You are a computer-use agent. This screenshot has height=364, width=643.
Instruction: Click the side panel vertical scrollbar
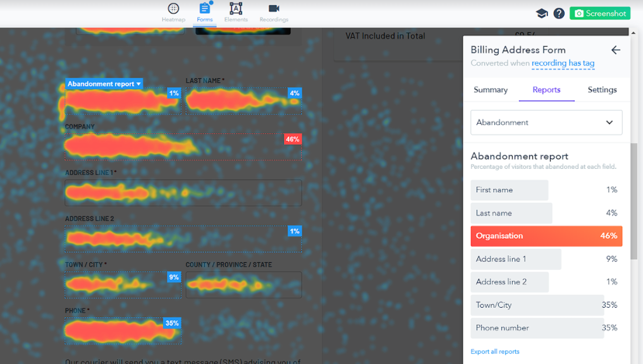(634, 201)
